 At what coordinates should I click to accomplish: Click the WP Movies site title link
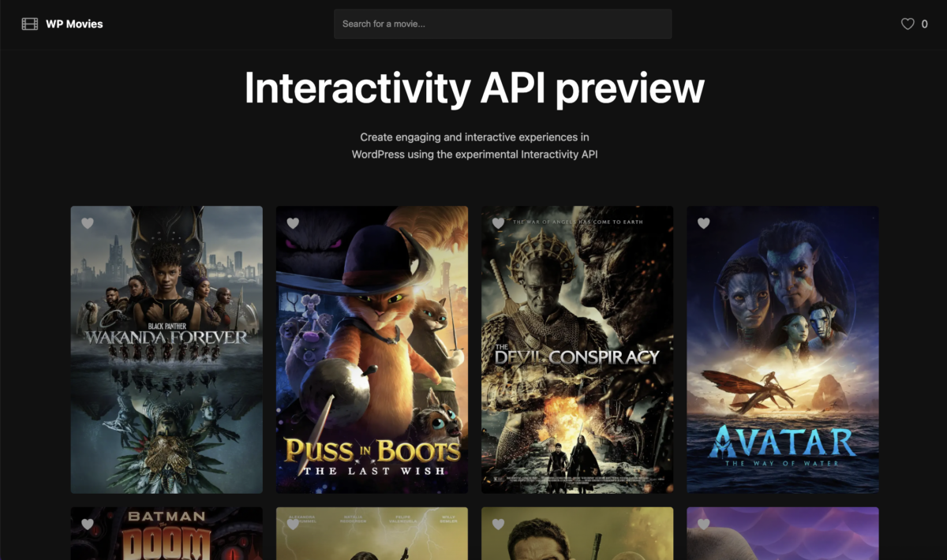click(x=74, y=24)
